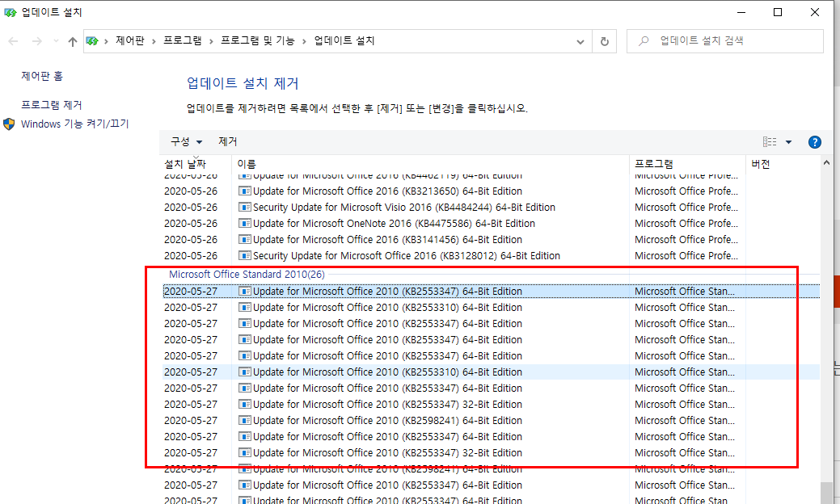Click the program cell of the KB3128012 row
The image size is (840, 504).
point(686,256)
